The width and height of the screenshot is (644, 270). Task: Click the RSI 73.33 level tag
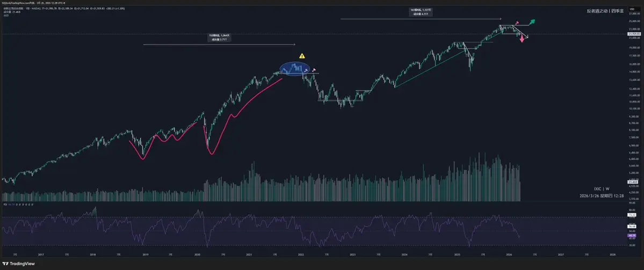(x=632, y=214)
